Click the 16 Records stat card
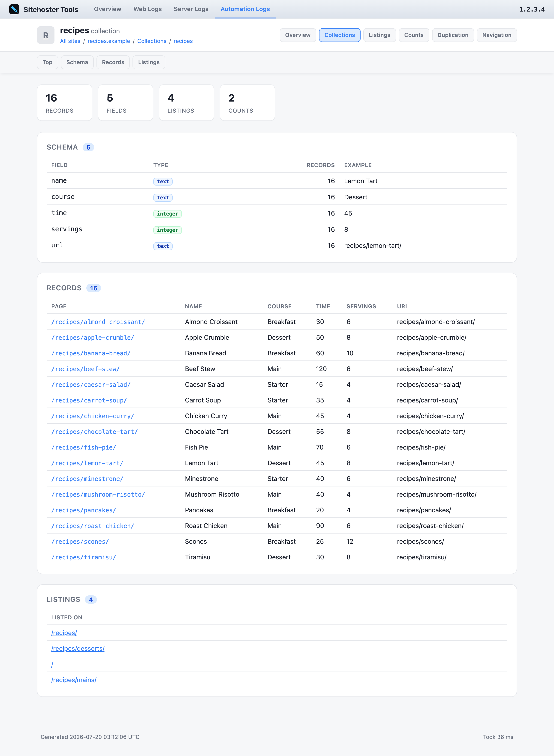The image size is (554, 756). 64,103
